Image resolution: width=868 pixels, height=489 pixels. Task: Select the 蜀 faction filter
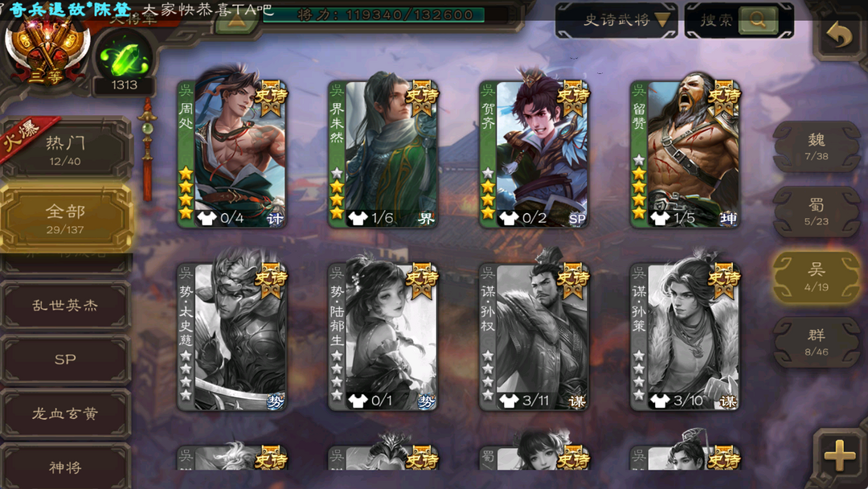817,212
